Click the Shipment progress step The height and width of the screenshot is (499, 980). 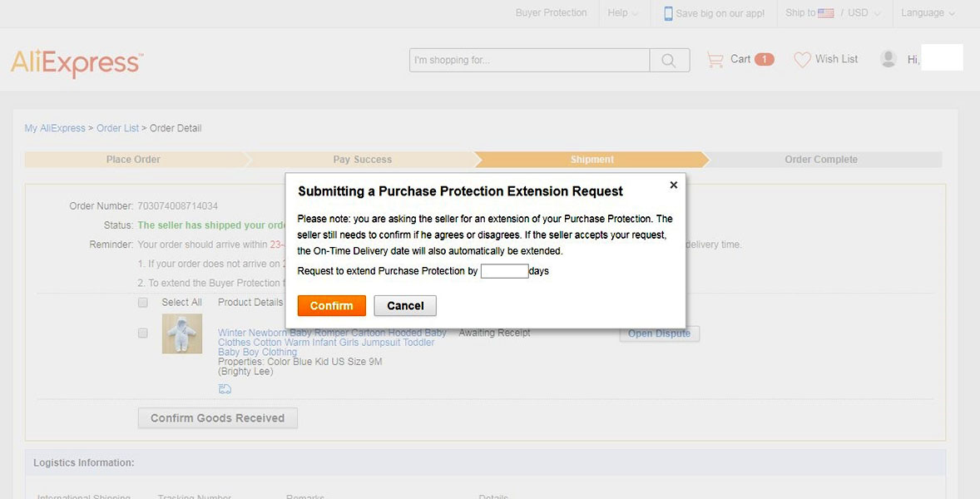[x=591, y=159]
